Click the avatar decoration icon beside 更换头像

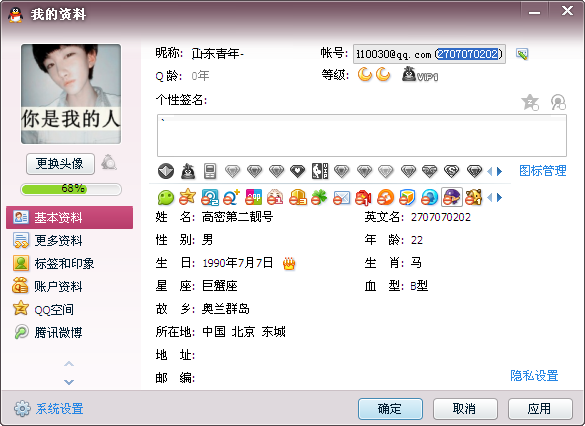pos(109,163)
